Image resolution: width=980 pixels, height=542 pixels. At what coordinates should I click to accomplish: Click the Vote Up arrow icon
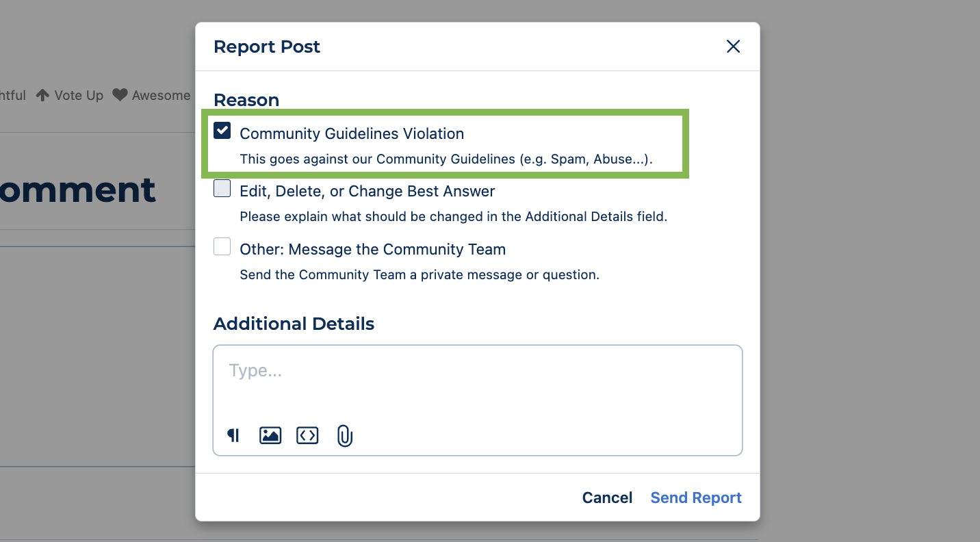coord(42,95)
